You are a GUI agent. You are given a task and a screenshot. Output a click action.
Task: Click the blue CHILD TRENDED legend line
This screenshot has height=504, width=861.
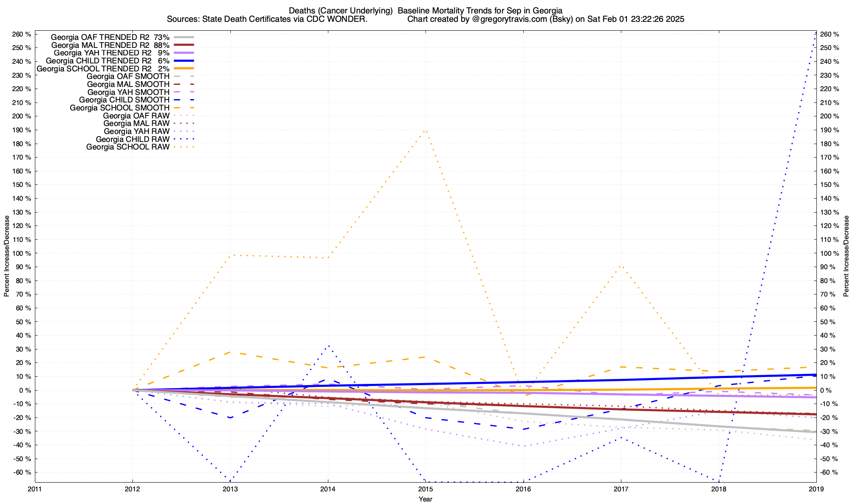pos(184,61)
